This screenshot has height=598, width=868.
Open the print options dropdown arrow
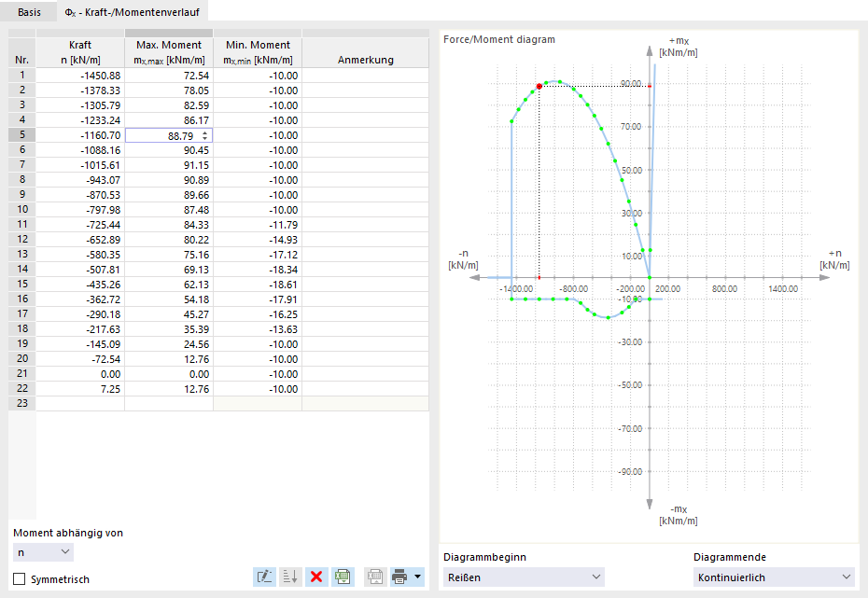point(417,577)
